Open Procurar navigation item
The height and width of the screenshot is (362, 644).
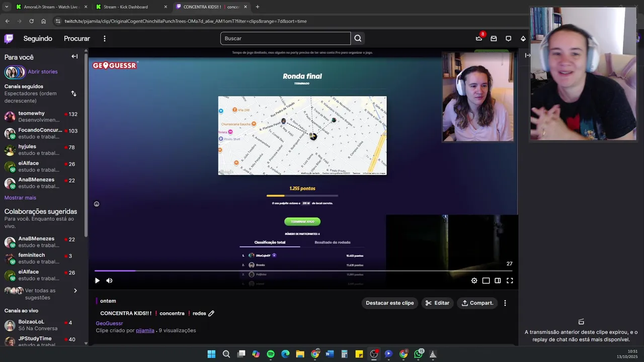[x=77, y=39]
